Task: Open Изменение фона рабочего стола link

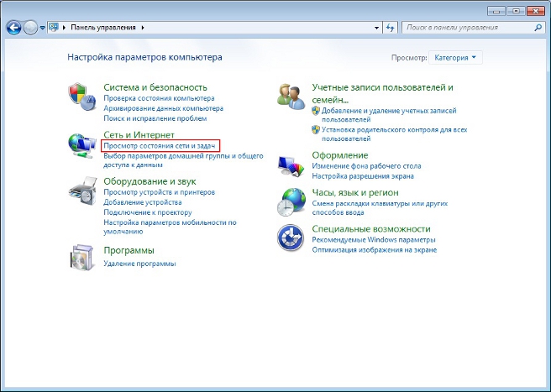Action: click(366, 166)
